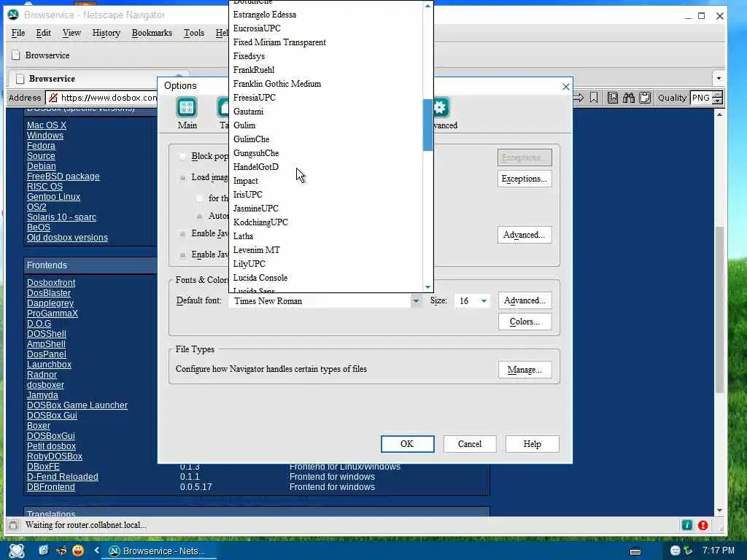Click the teal info icon in status bar

pyautogui.click(x=686, y=525)
